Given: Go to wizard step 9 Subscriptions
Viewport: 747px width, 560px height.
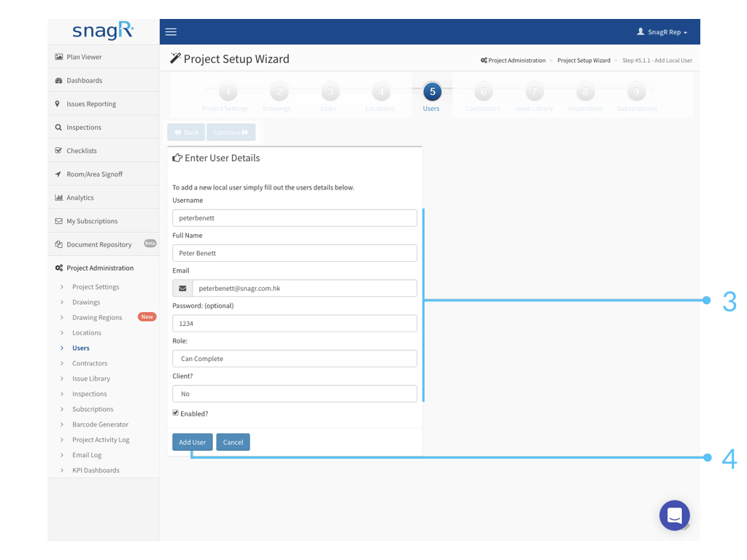Looking at the screenshot, I should (636, 92).
